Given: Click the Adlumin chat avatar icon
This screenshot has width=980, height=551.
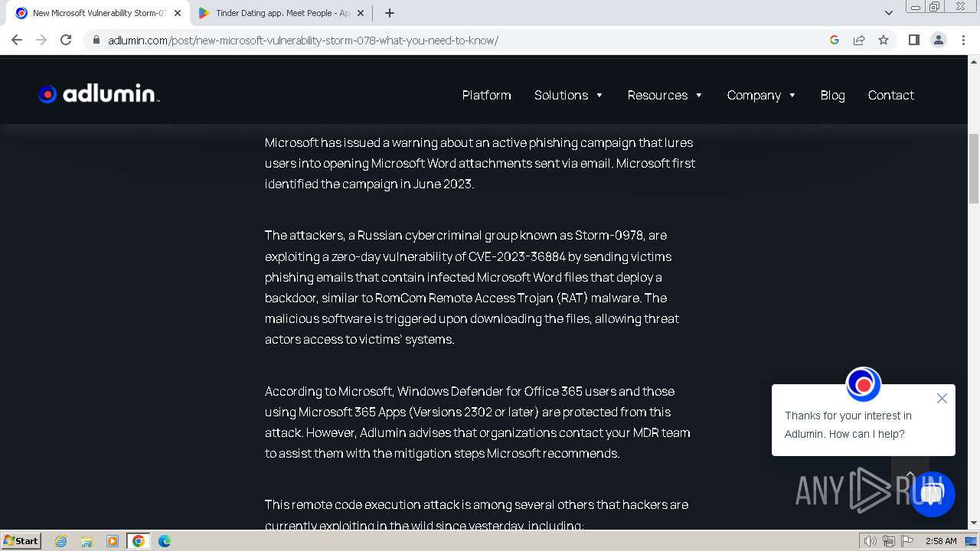Looking at the screenshot, I should tap(863, 384).
